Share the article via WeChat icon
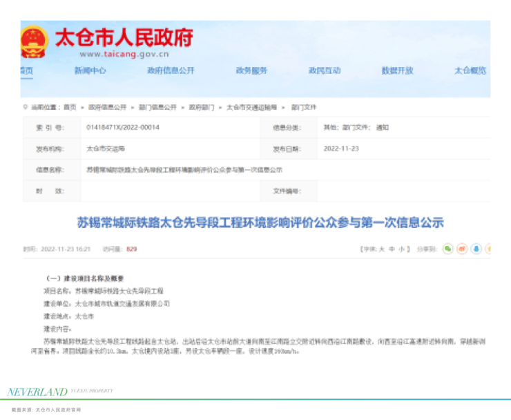This screenshot has width=511, height=420. click(448, 249)
